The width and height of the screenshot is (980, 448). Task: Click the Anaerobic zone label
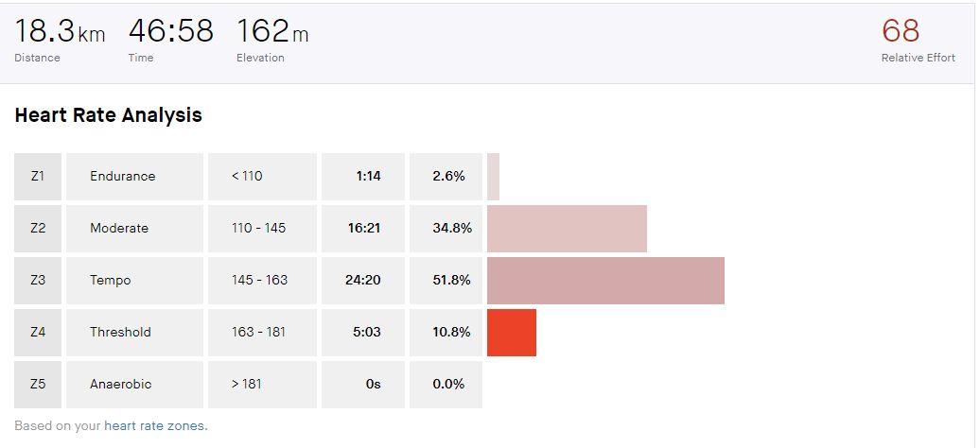pos(121,385)
